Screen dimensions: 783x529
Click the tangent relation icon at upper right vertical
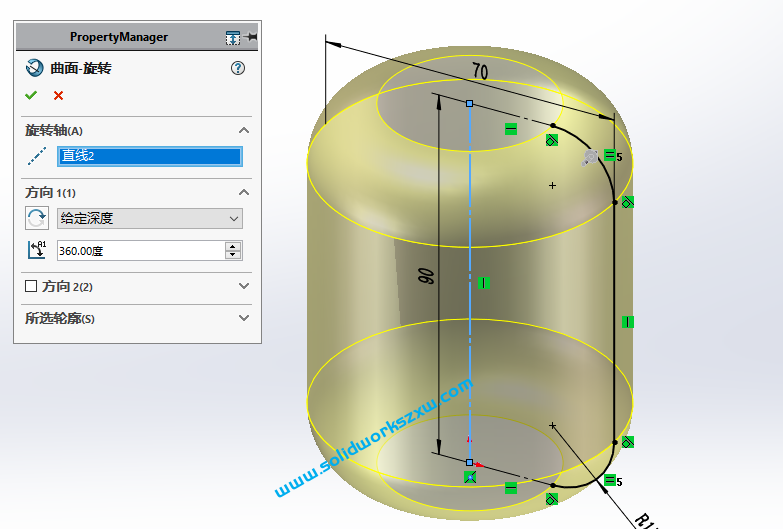tap(628, 202)
